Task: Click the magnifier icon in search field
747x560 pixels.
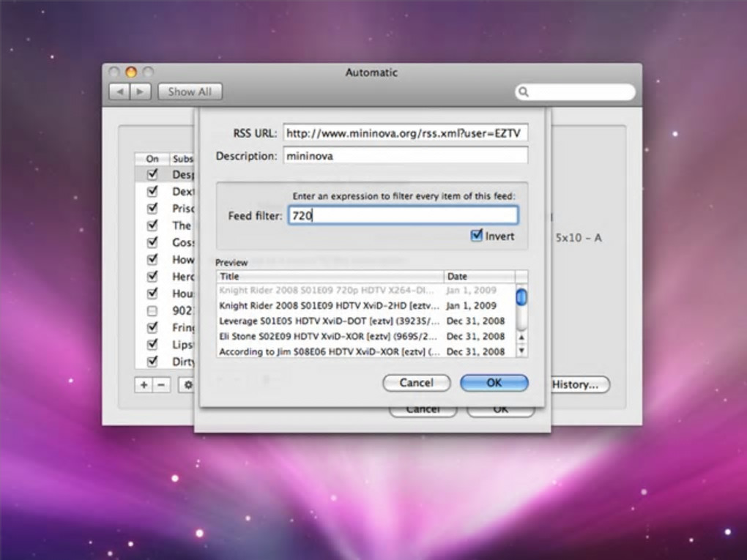Action: 524,92
